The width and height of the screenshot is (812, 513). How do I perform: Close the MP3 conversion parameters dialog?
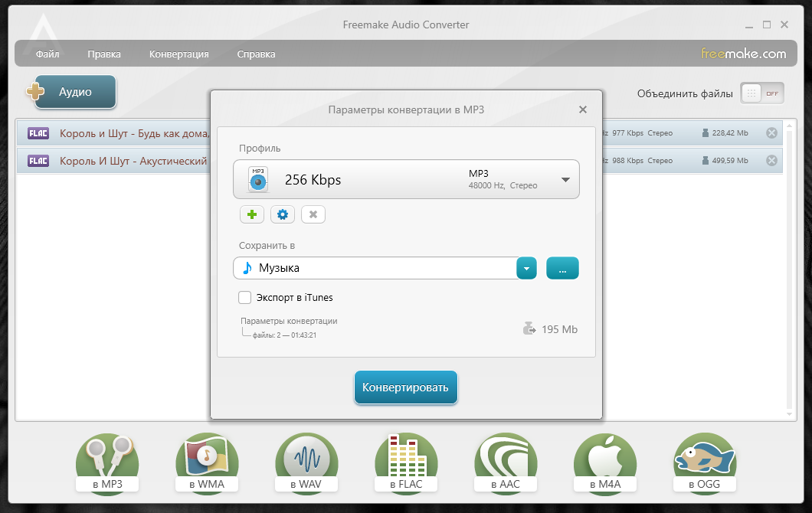(583, 109)
